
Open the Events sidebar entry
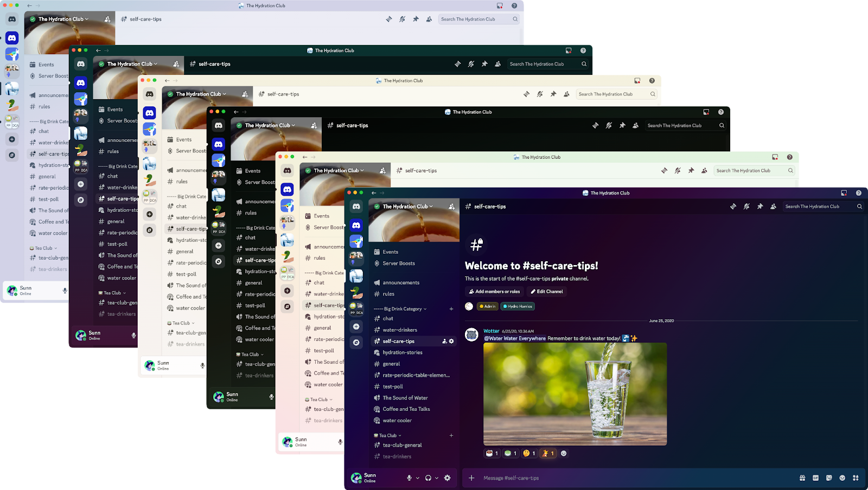(389, 251)
